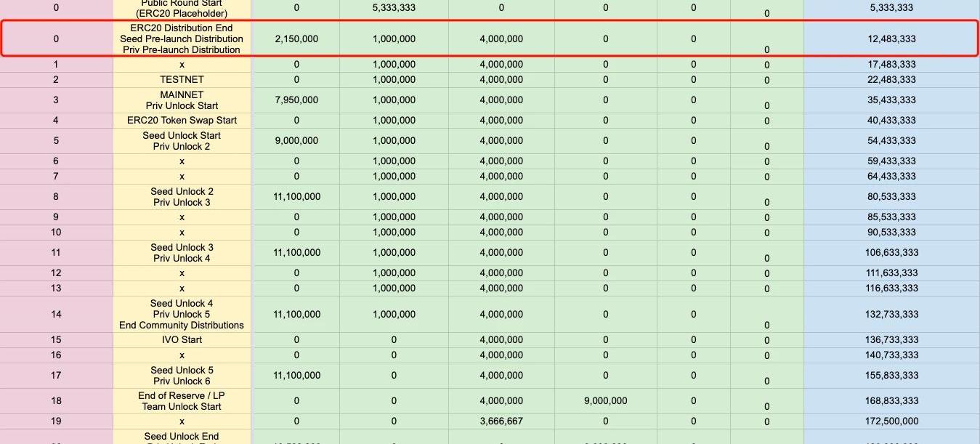The width and height of the screenshot is (980, 444).
Task: Click 9,000,000 in the Seed Unlock Start row
Action: click(x=296, y=141)
